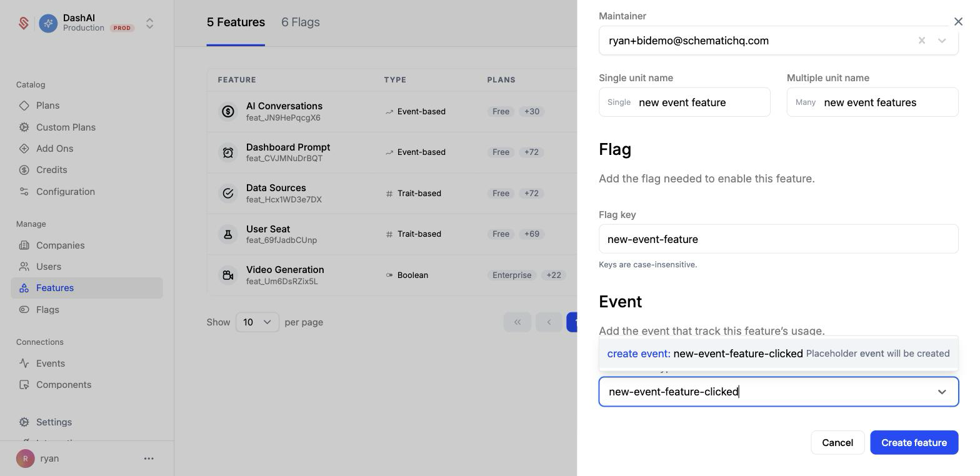Open the Dashboard Prompt feature row
This screenshot has height=476, width=980.
pos(392,152)
